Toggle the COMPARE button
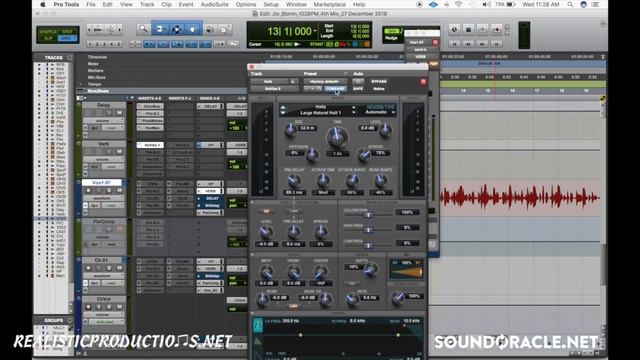This screenshot has width=640, height=360. (335, 89)
